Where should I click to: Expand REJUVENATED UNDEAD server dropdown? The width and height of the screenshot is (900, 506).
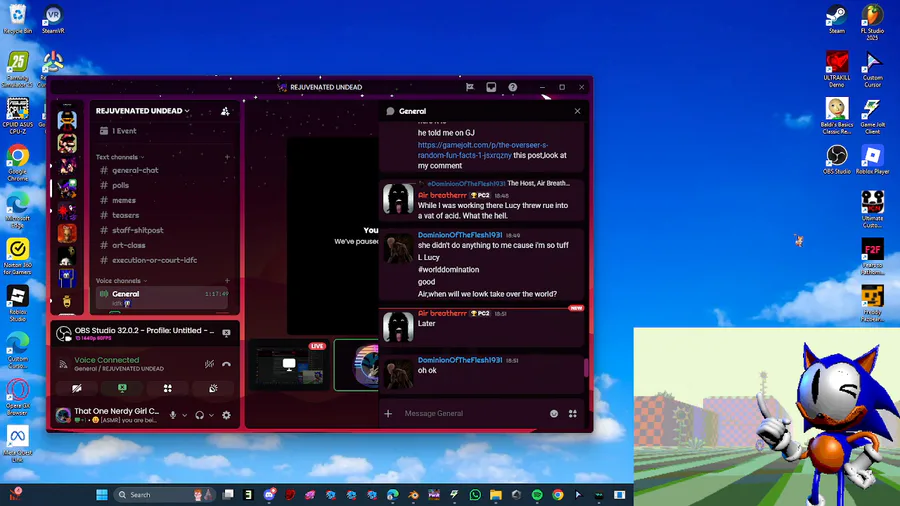[x=142, y=111]
